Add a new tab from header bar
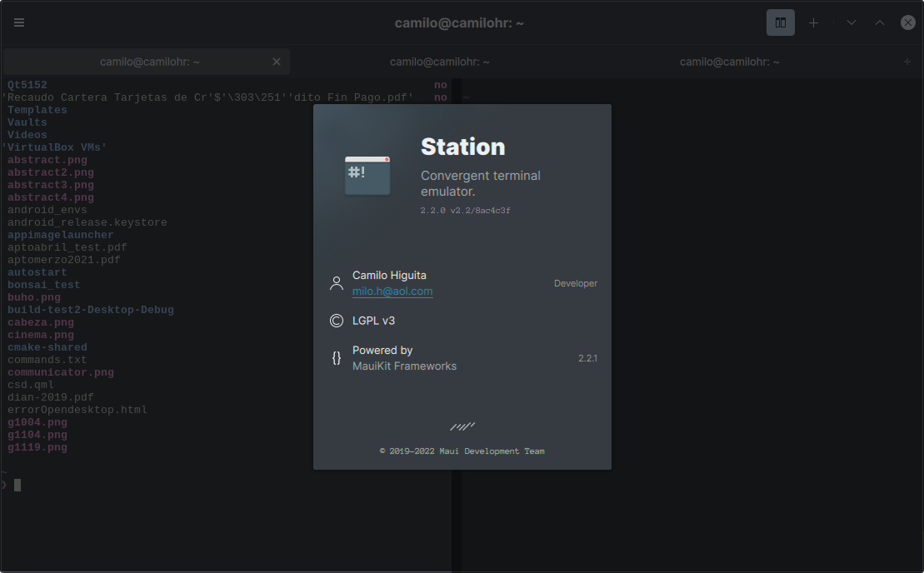924x573 pixels. pyautogui.click(x=813, y=22)
